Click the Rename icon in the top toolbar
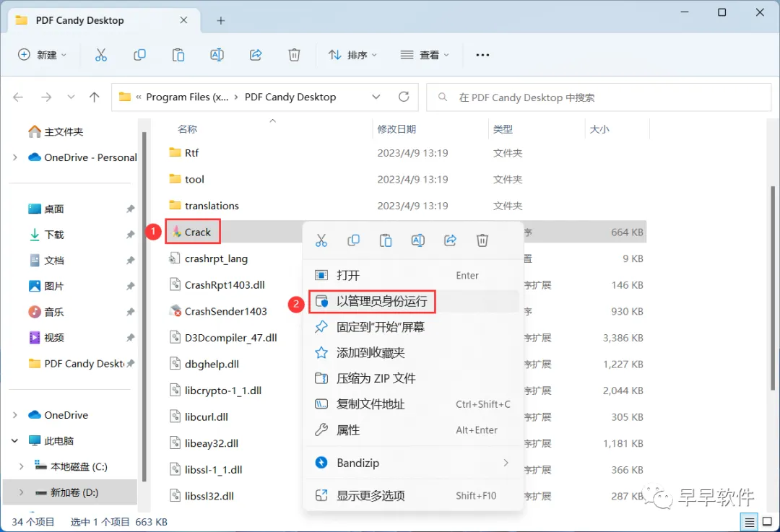780x532 pixels. 217,55
